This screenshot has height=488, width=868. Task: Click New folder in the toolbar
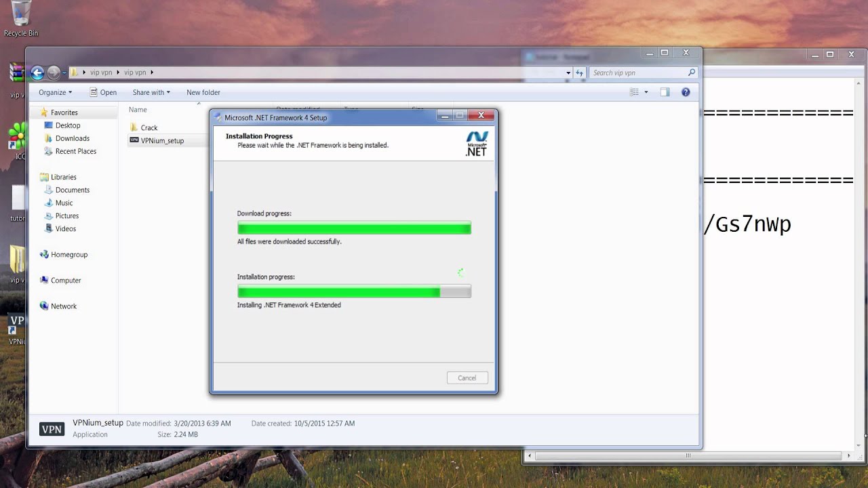click(x=203, y=92)
